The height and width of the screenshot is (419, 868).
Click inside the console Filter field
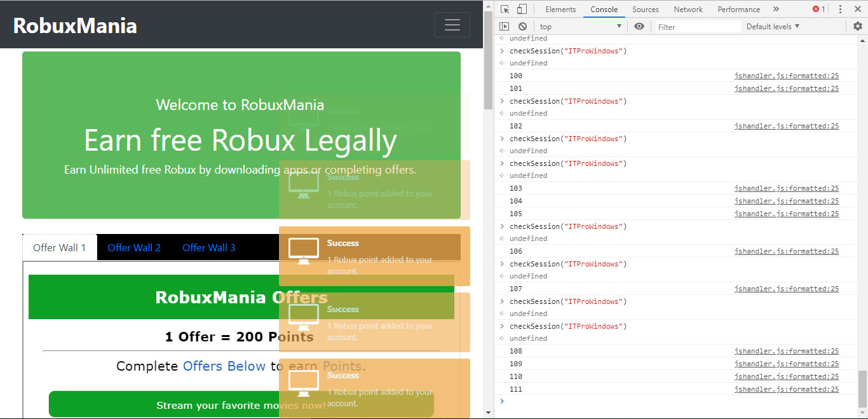[697, 27]
